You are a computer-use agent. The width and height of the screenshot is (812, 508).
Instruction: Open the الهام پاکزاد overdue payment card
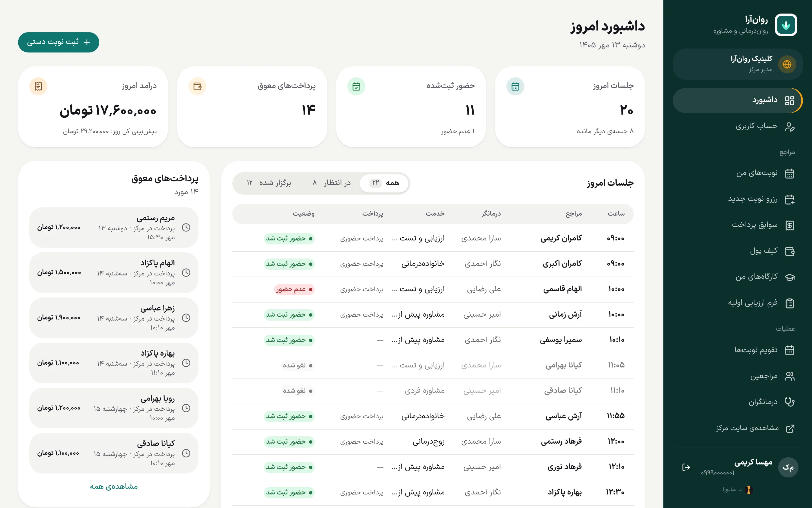point(114,272)
